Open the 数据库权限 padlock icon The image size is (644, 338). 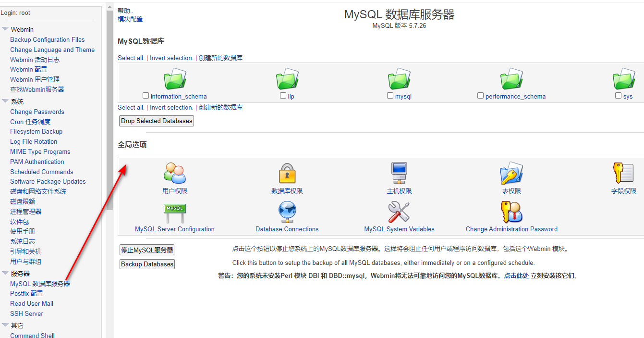(x=287, y=173)
